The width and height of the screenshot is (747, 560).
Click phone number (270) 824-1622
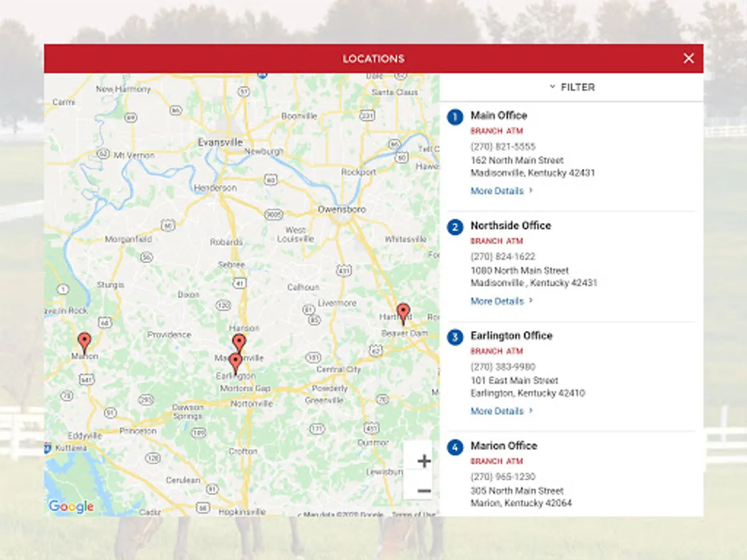click(x=503, y=256)
